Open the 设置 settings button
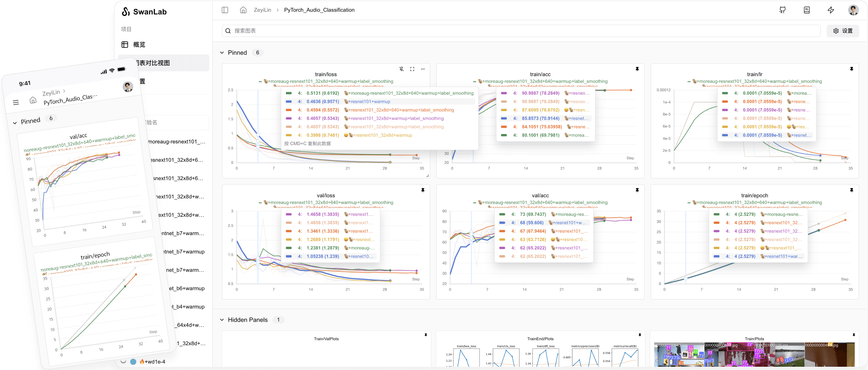The height and width of the screenshot is (370, 868). coord(842,31)
